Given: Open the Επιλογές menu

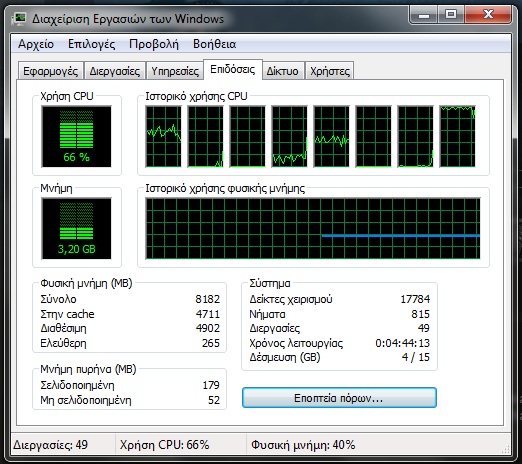Looking at the screenshot, I should tap(92, 44).
